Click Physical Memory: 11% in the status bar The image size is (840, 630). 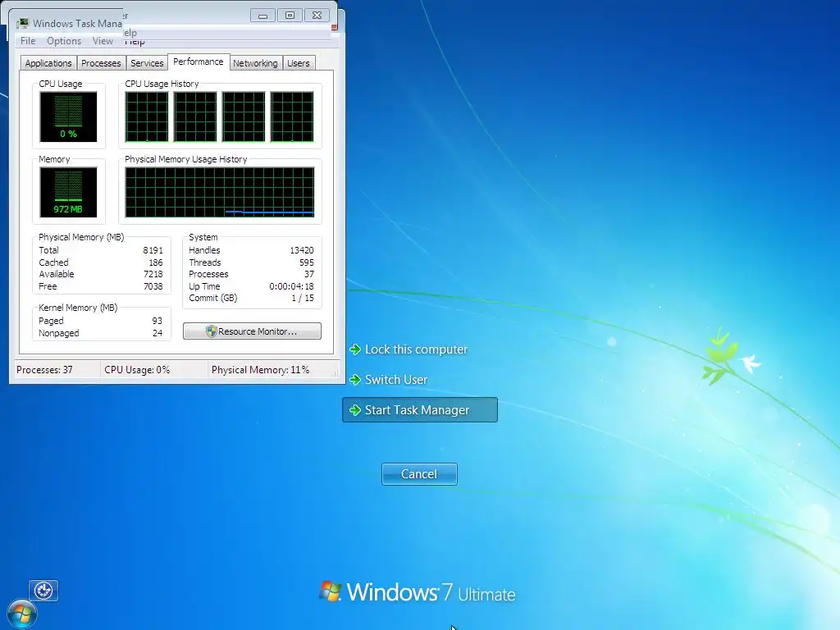coord(260,370)
